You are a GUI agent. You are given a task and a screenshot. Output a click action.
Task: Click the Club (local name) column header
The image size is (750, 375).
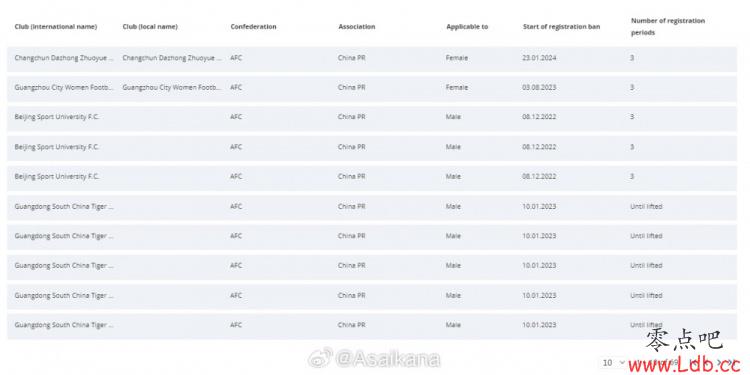click(150, 27)
